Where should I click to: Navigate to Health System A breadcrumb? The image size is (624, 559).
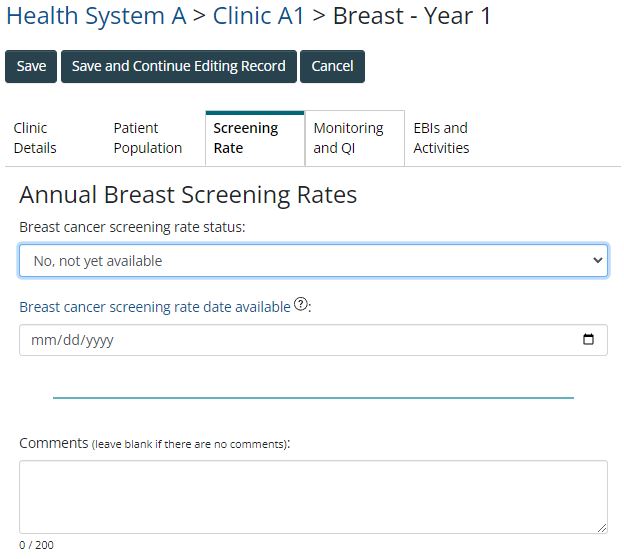tap(96, 16)
